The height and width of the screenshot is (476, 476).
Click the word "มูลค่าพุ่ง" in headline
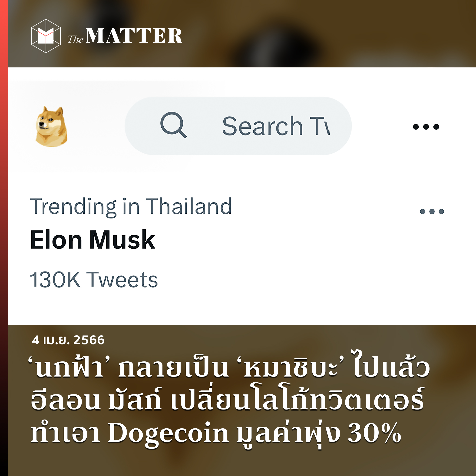(x=288, y=433)
